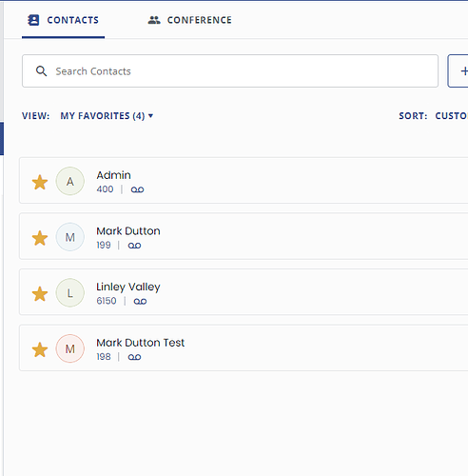Focus the Search Contacts field
This screenshot has height=476, width=468.
point(230,71)
